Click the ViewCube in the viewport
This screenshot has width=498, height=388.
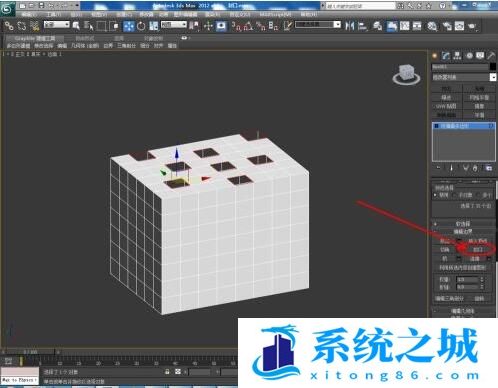406,74
